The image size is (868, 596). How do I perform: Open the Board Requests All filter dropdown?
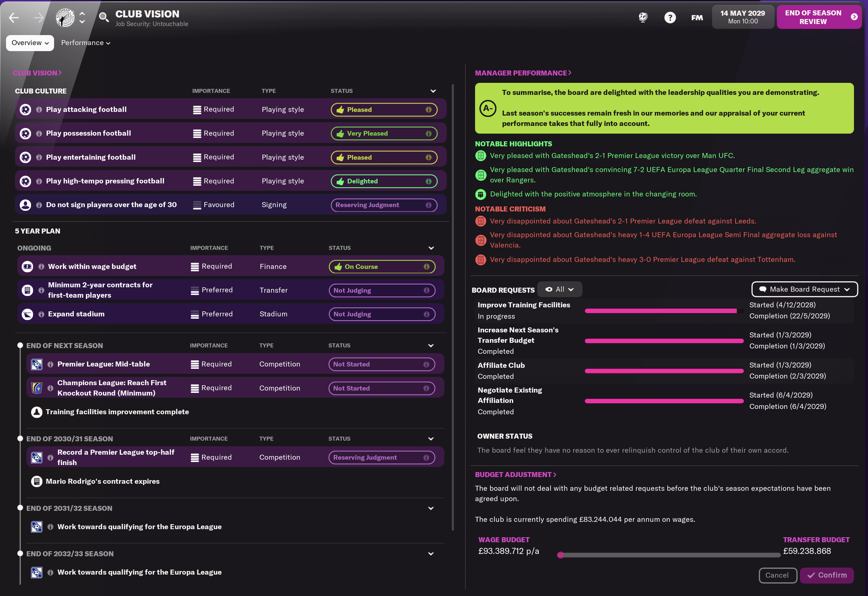[560, 289]
